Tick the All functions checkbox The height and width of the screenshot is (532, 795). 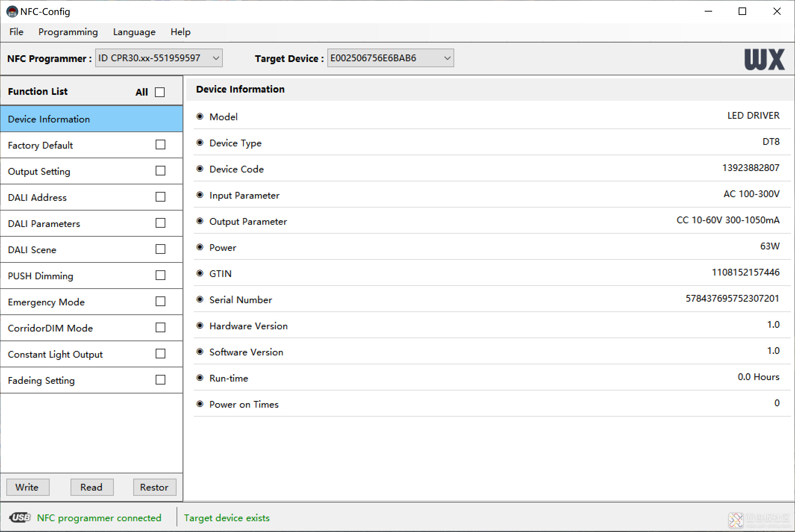pos(160,92)
